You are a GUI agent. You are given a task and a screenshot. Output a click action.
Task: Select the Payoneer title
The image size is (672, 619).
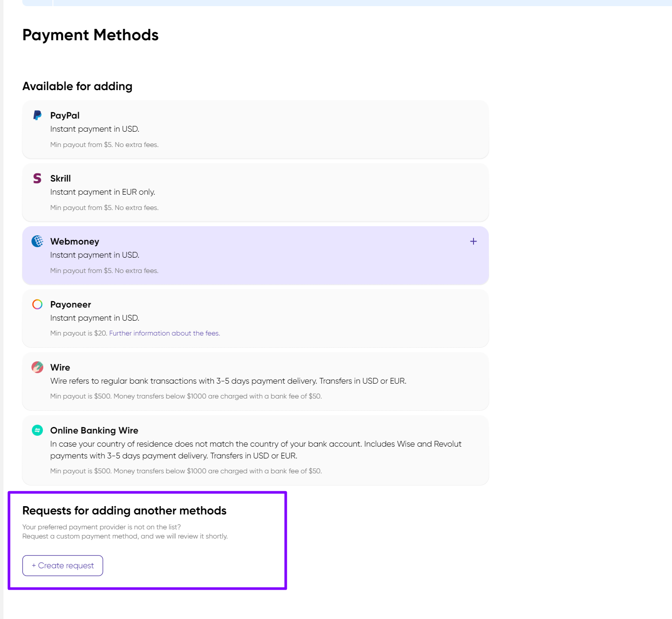coord(70,304)
